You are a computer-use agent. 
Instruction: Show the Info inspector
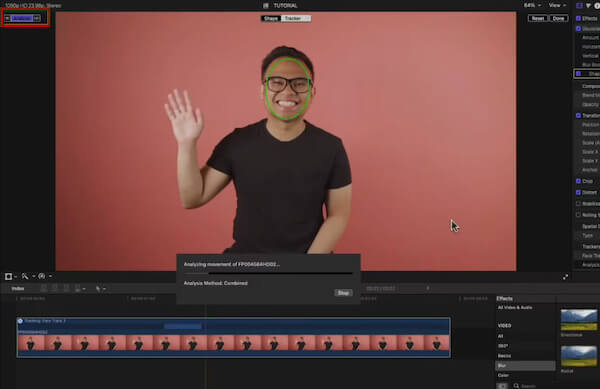597,5
